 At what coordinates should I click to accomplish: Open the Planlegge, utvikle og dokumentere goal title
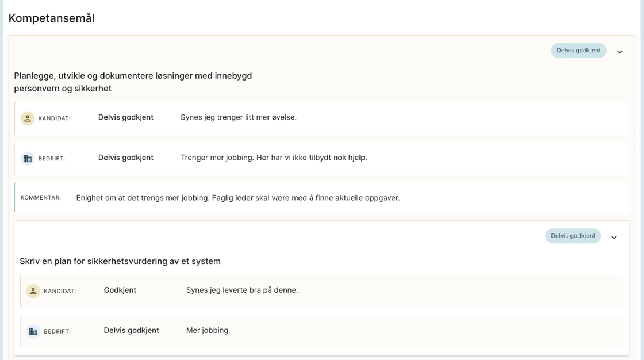[x=133, y=82]
